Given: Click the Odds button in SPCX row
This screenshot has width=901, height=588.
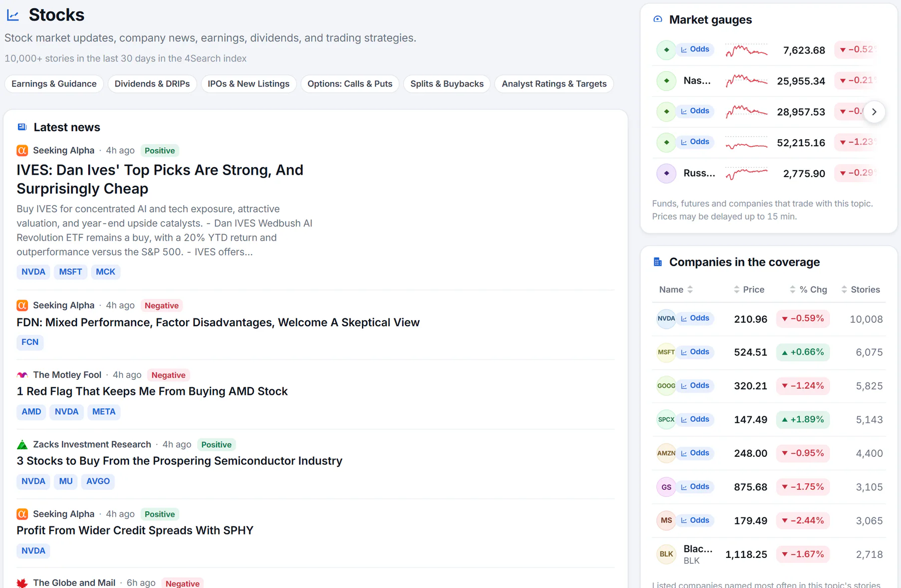Looking at the screenshot, I should tap(695, 419).
